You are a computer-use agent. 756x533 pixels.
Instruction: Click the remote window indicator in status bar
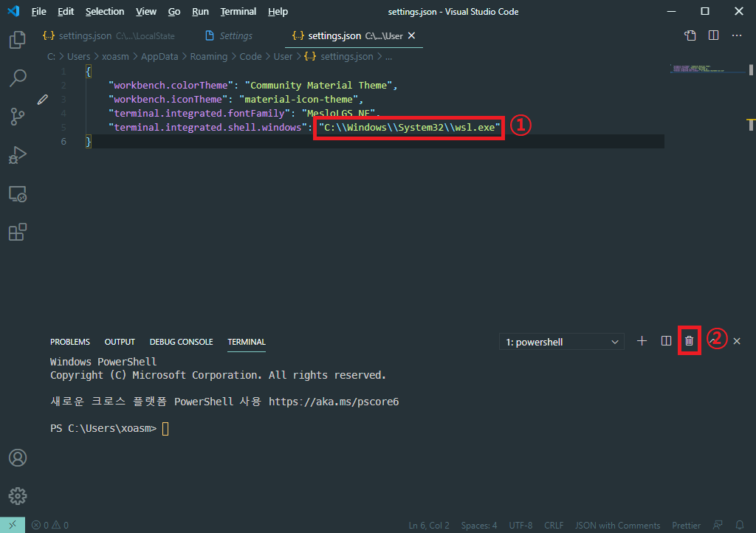click(x=13, y=525)
